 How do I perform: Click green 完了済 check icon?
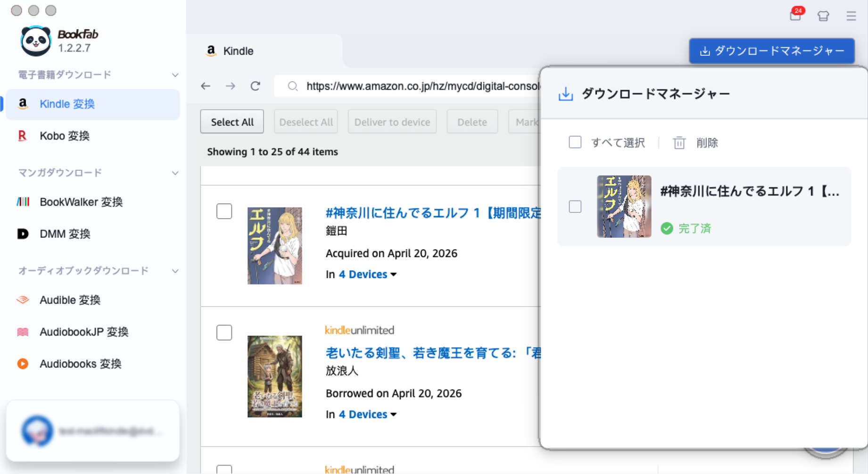click(667, 228)
